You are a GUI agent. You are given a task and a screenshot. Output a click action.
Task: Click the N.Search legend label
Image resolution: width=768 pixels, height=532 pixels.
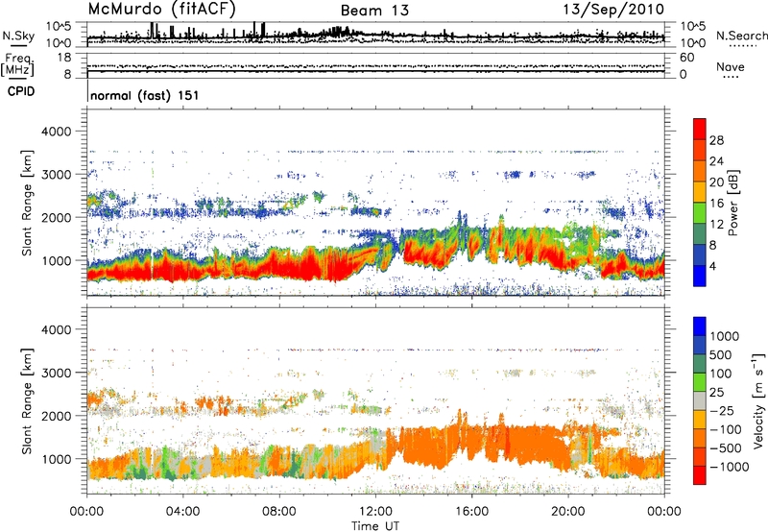click(741, 36)
